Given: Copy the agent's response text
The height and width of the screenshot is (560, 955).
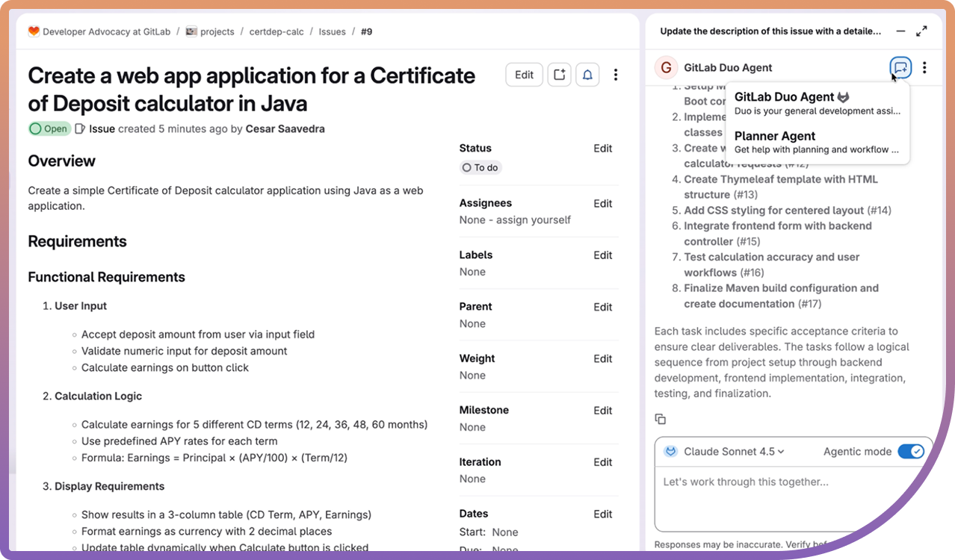Looking at the screenshot, I should 660,419.
